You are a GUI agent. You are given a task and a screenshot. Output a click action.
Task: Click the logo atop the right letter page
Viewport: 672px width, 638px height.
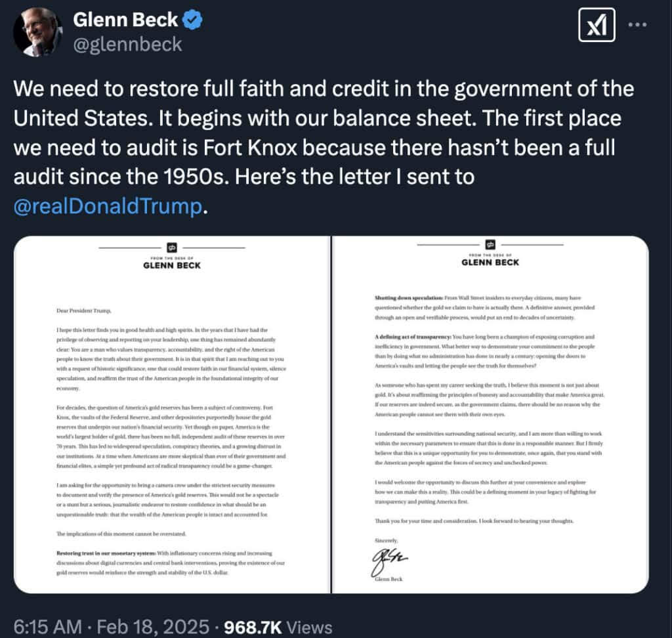pyautogui.click(x=490, y=246)
